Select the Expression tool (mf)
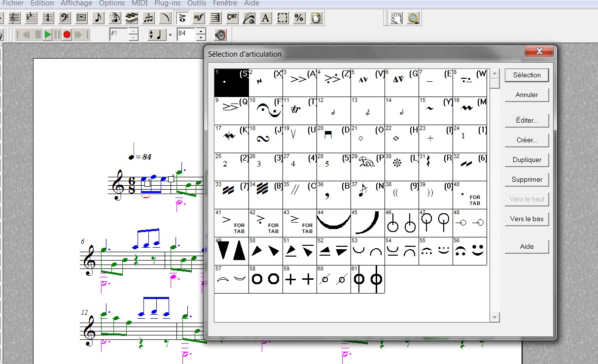 [199, 18]
